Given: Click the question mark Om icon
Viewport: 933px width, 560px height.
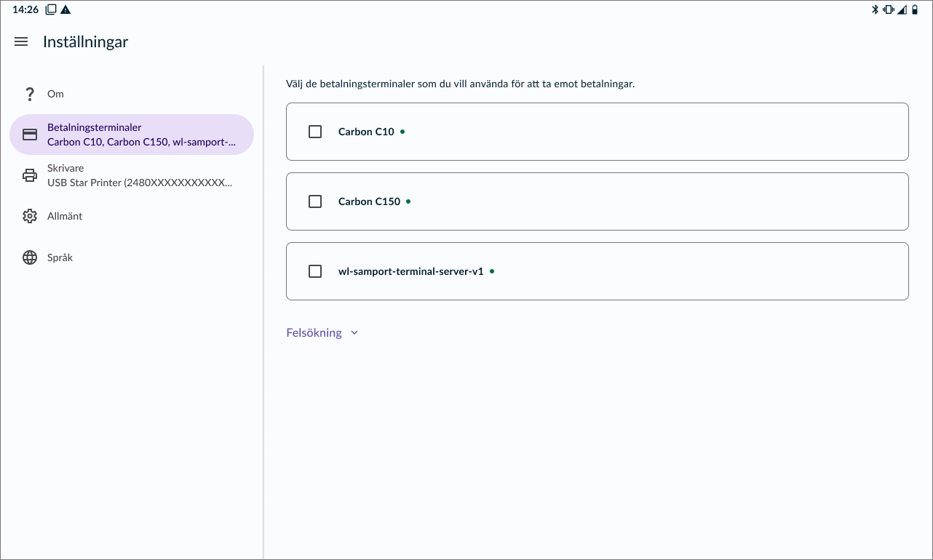Looking at the screenshot, I should pyautogui.click(x=30, y=94).
